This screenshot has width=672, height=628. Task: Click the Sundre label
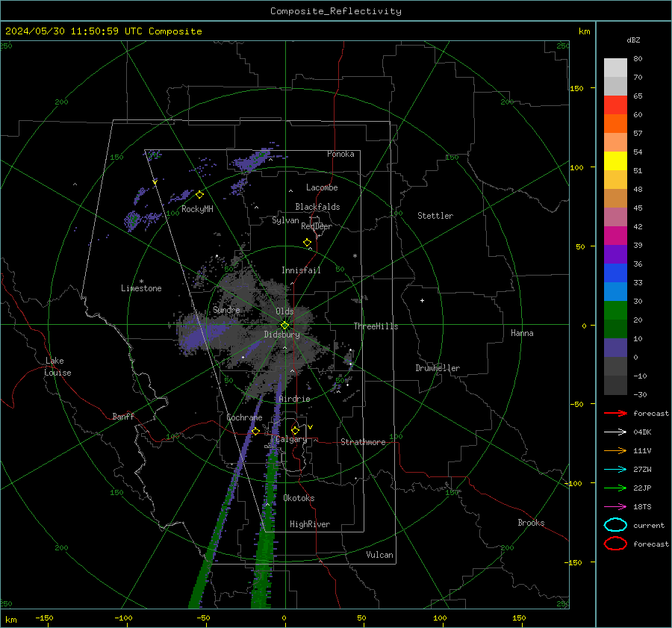(226, 309)
